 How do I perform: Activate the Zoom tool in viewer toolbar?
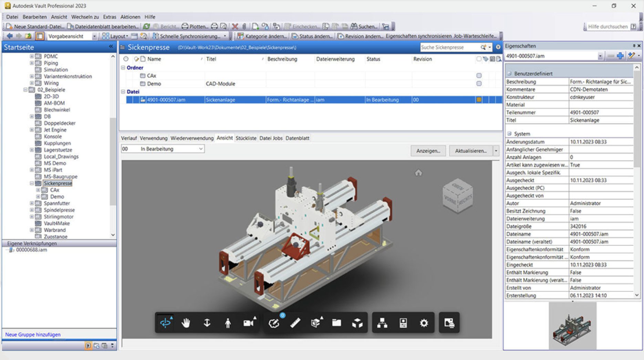click(x=207, y=323)
